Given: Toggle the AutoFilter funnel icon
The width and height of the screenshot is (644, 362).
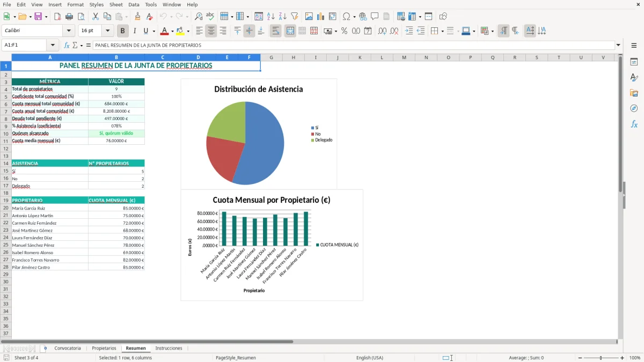Looking at the screenshot, I should coord(294,17).
